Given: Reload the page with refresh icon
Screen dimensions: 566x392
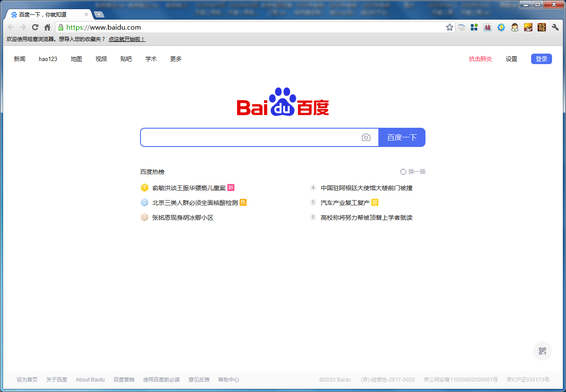Looking at the screenshot, I should (35, 27).
